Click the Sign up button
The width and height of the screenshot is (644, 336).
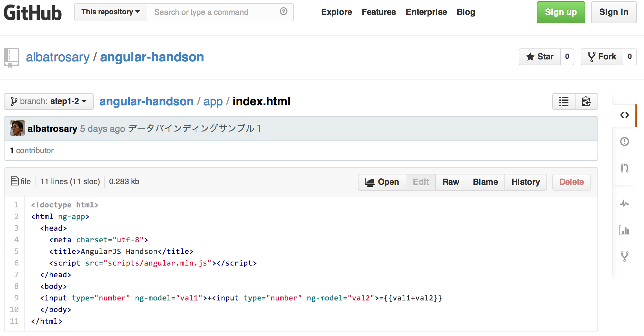tap(561, 12)
